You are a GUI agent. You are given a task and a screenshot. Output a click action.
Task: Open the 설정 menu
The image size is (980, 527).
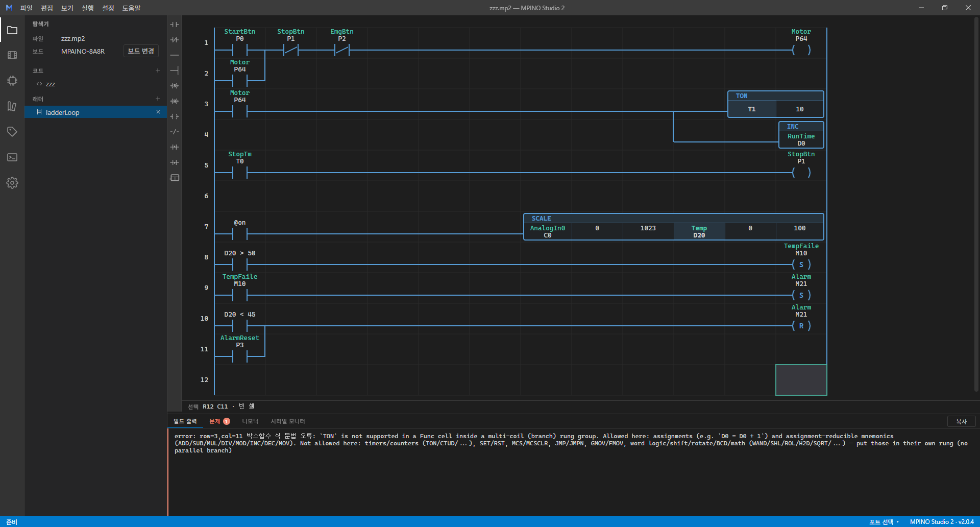[x=108, y=8]
